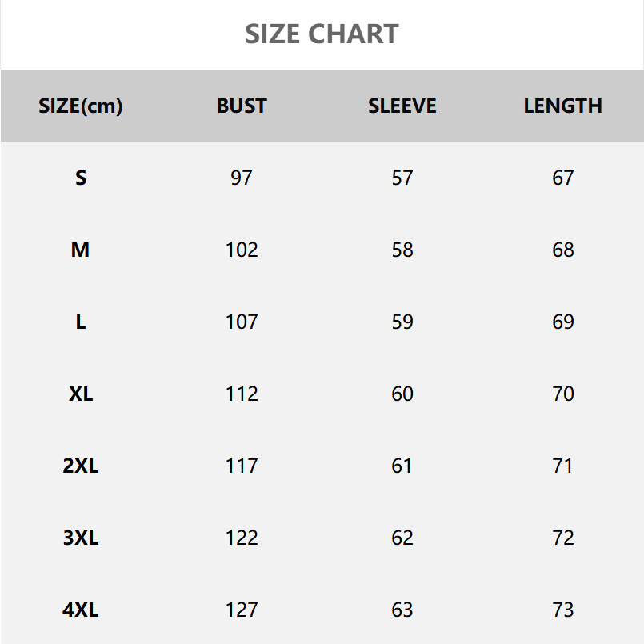
Task: Click the SIZE CHART title
Action: (322, 34)
